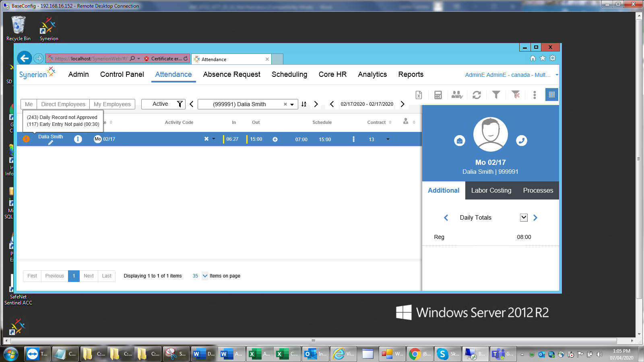644x362 pixels.
Task: Select the Me employee filter
Action: [x=29, y=104]
